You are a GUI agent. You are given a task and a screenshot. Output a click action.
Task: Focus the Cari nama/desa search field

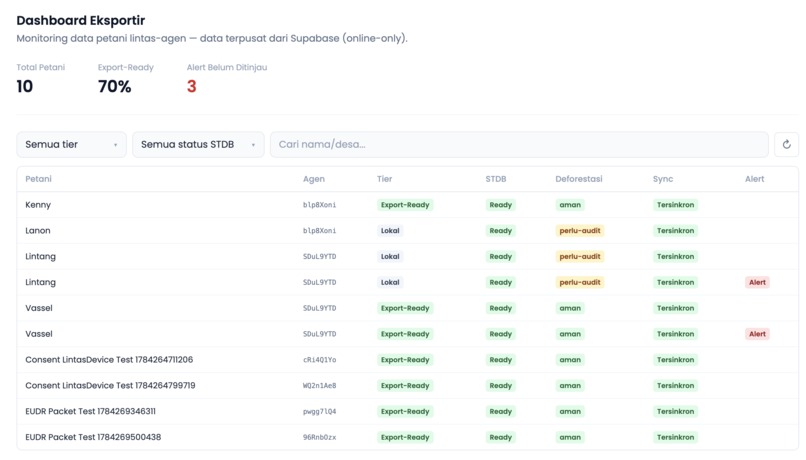tap(519, 144)
